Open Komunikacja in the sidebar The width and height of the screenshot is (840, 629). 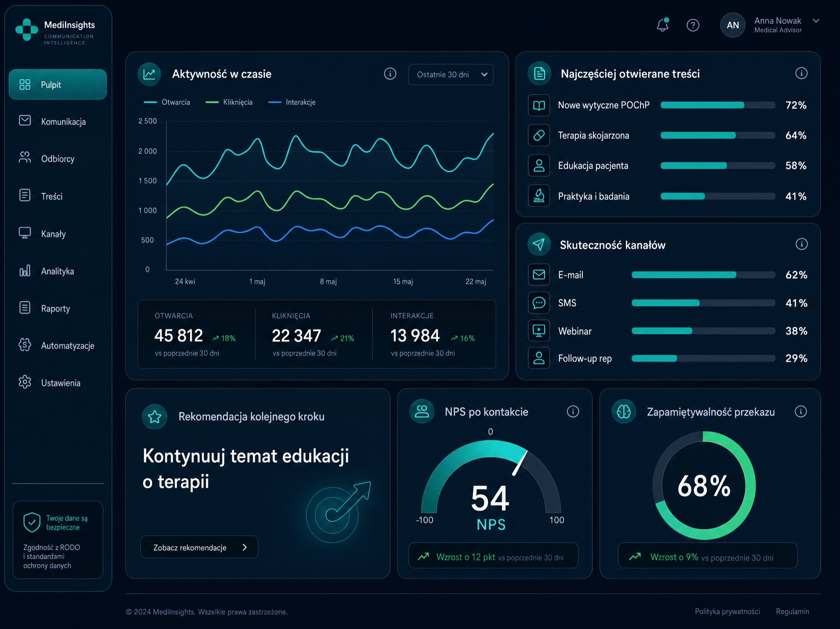click(x=58, y=121)
